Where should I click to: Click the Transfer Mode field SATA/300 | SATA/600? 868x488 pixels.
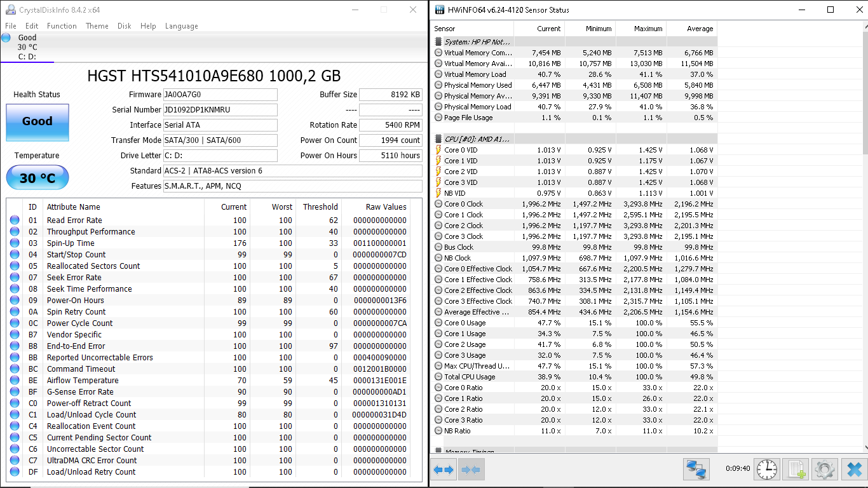tap(220, 140)
